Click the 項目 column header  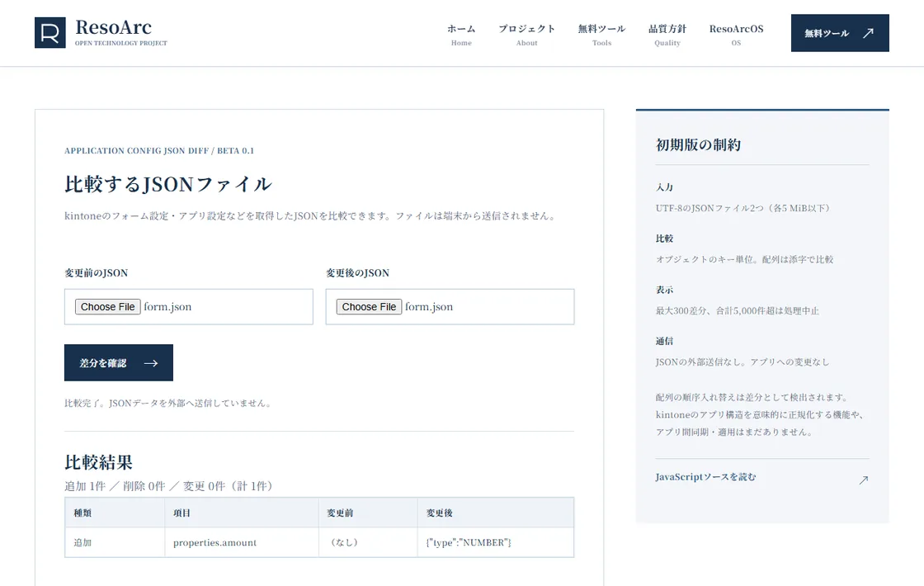click(242, 513)
